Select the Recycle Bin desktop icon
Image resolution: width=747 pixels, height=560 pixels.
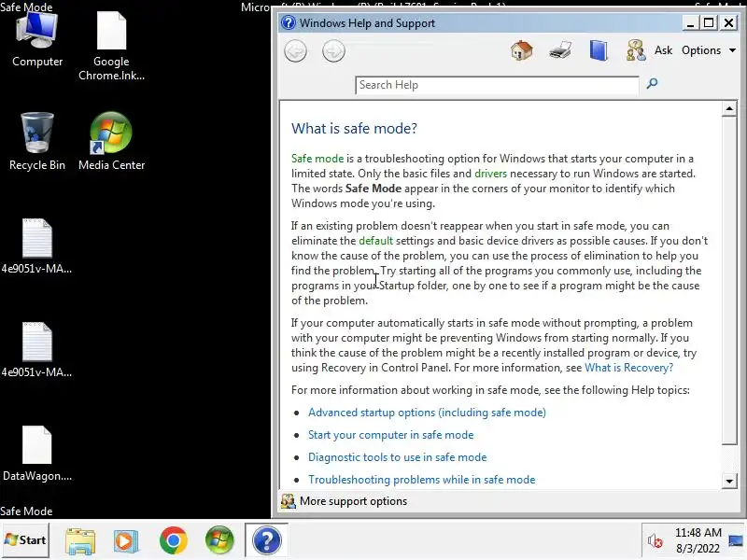37,142
